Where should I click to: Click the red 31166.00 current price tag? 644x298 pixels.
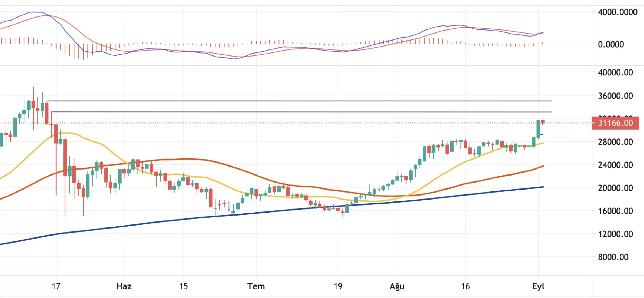615,123
